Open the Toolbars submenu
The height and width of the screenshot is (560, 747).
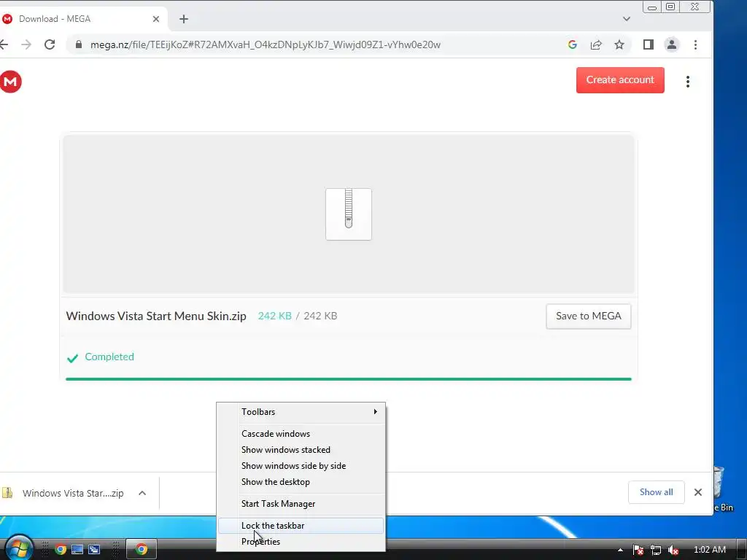[x=301, y=412]
